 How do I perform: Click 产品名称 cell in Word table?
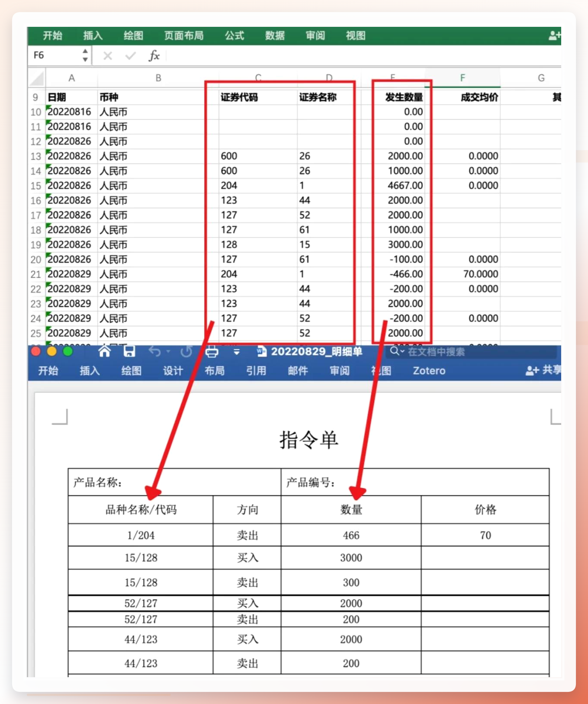174,482
